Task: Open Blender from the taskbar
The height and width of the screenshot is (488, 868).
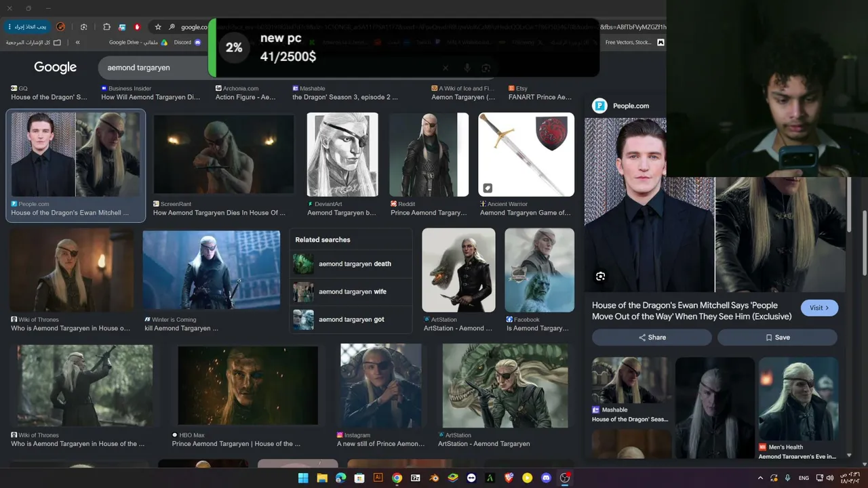Action: (434, 478)
